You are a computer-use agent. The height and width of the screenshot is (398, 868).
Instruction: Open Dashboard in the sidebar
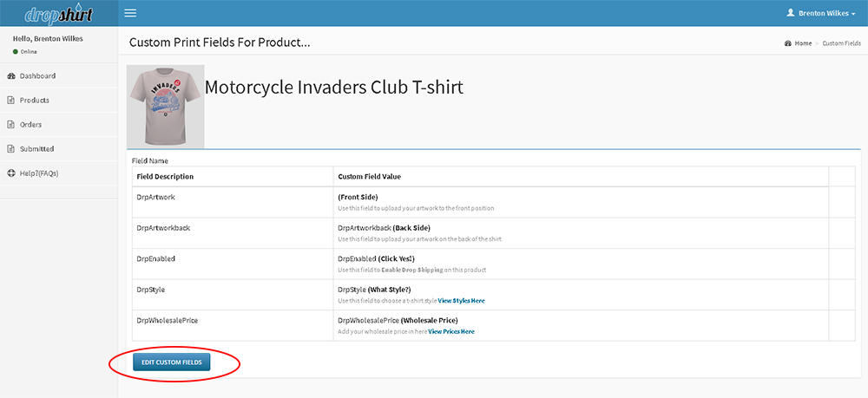click(x=59, y=75)
